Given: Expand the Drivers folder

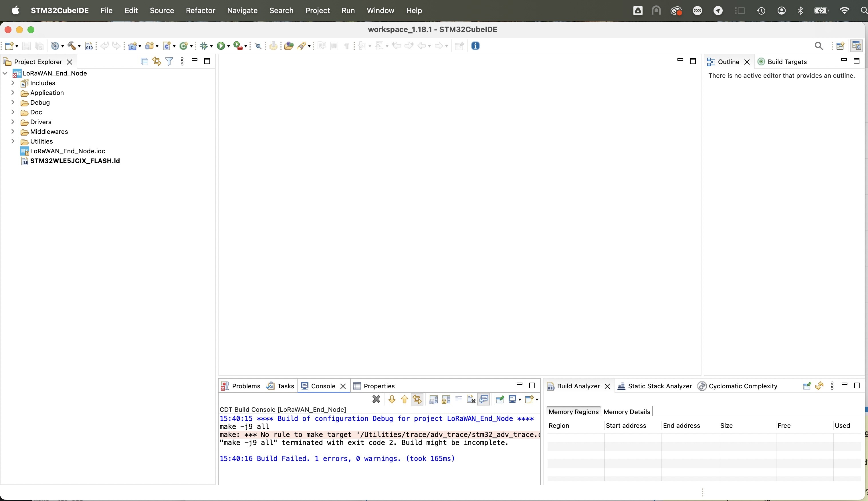Looking at the screenshot, I should 13,122.
